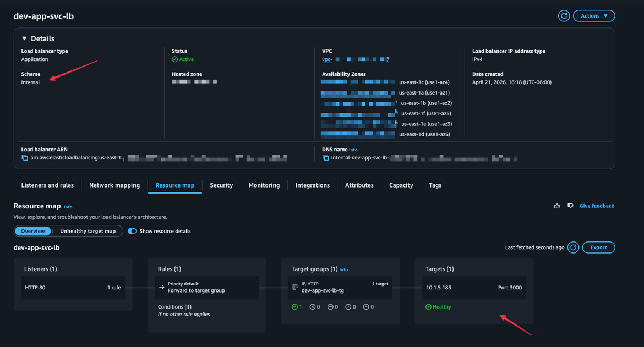Select the Overview view option
Screen dimensions: 644x347
[x=33, y=232]
